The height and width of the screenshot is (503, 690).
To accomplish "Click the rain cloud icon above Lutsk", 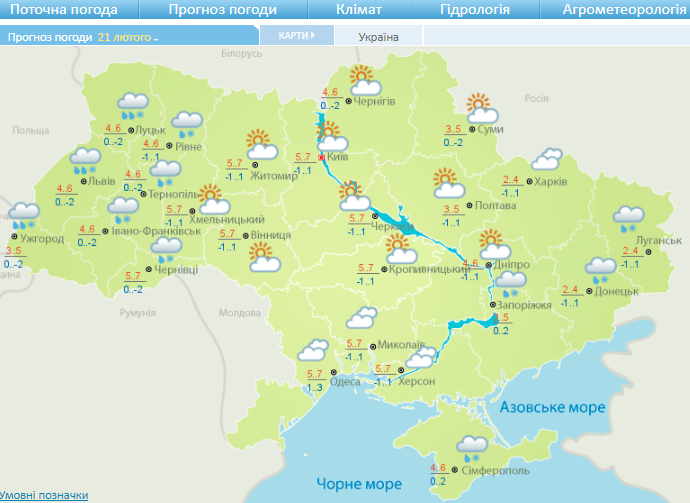I will (133, 104).
